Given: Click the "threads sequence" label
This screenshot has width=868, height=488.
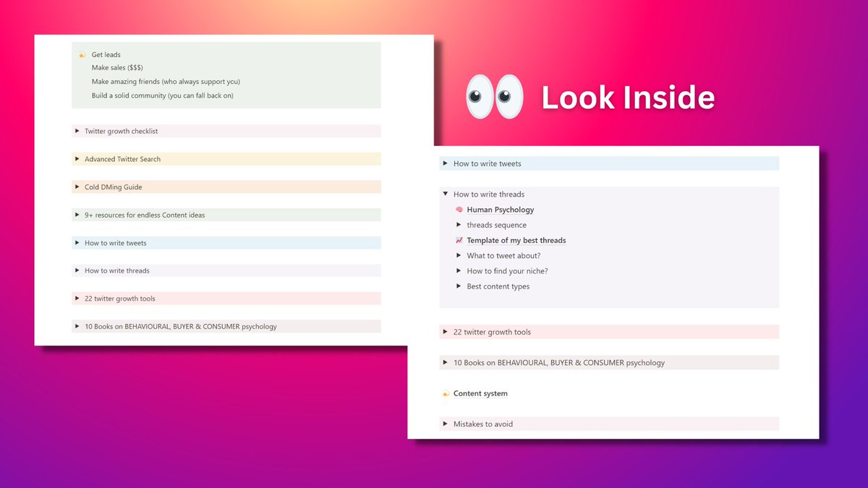Looking at the screenshot, I should [x=497, y=225].
